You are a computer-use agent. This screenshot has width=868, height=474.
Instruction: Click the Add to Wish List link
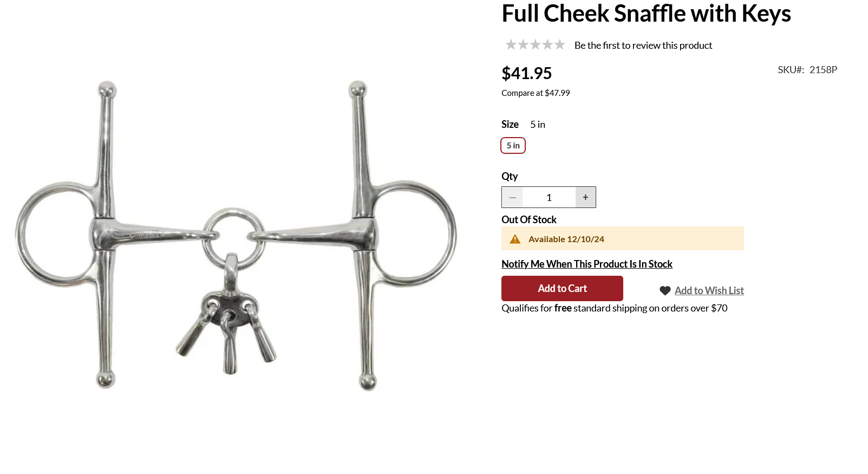tap(709, 291)
